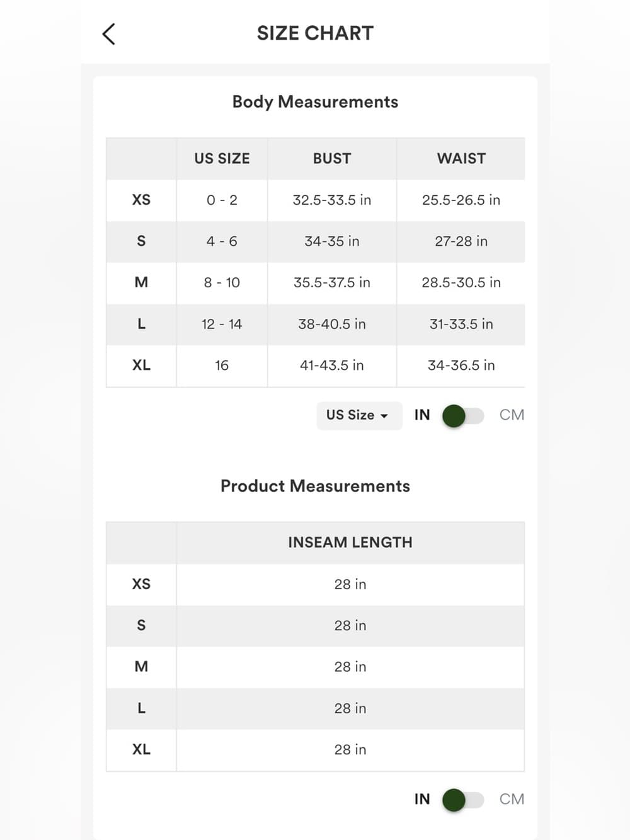Open the US Size dropdown
The width and height of the screenshot is (630, 840).
[359, 415]
